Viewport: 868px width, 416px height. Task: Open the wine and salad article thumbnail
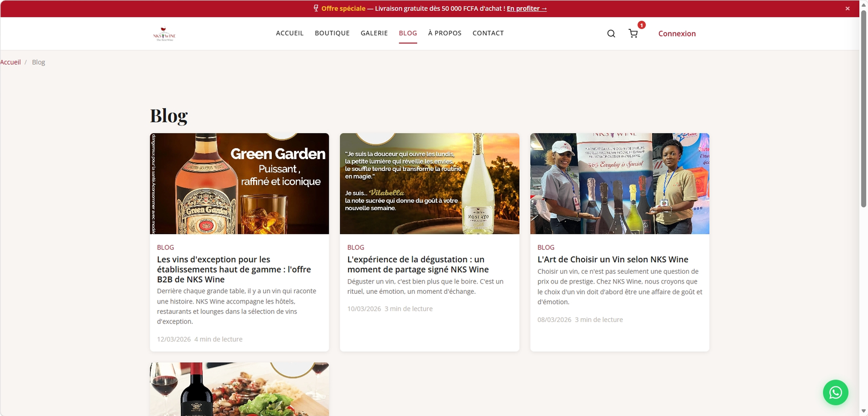point(239,389)
